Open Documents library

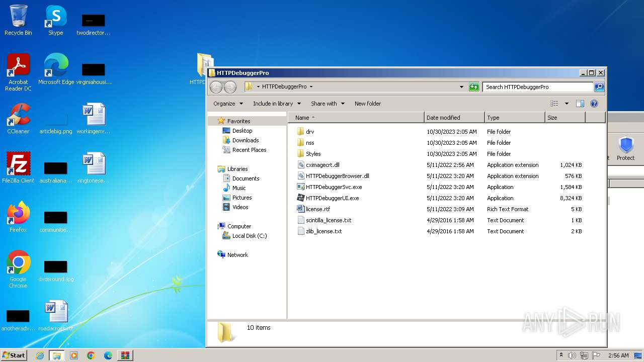click(x=241, y=178)
